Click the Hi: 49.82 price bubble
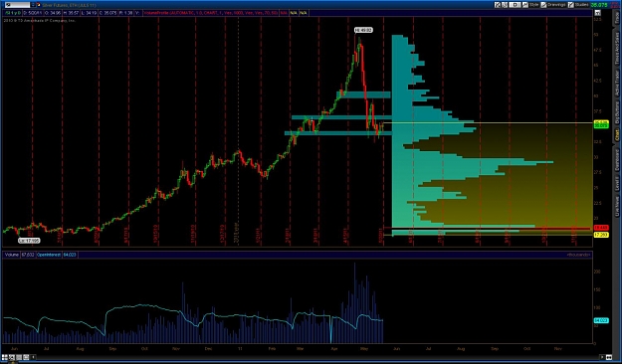The width and height of the screenshot is (622, 364). (363, 30)
